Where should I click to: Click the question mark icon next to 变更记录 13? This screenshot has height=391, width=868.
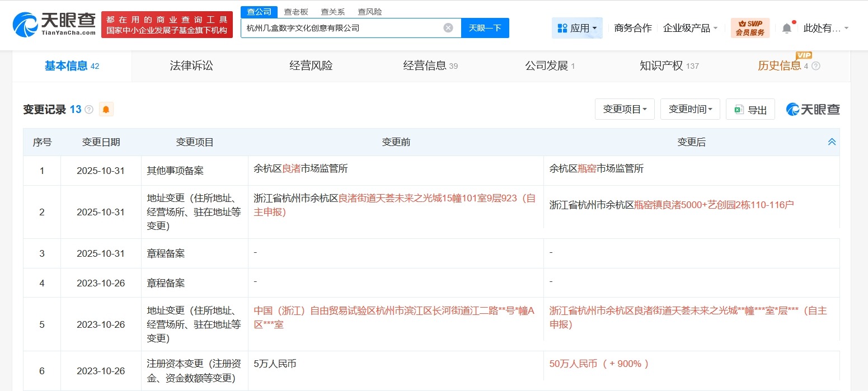88,109
